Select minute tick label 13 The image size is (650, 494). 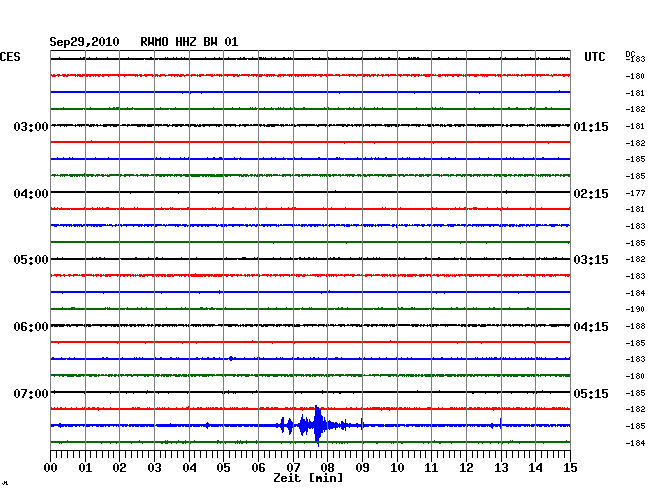point(501,468)
